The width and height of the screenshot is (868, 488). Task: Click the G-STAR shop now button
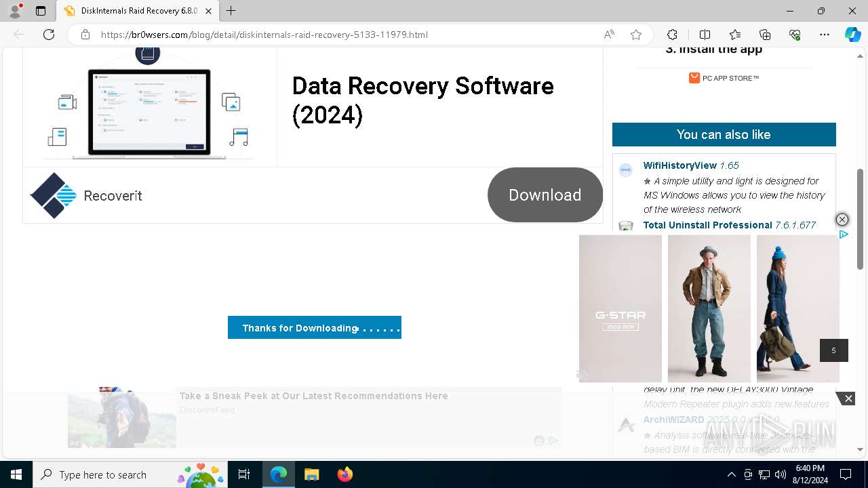(x=620, y=327)
